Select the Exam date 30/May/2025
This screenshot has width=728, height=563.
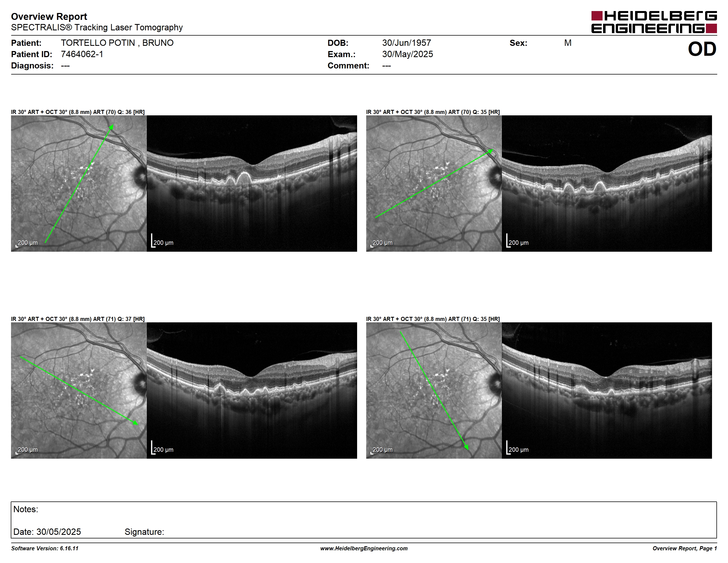[407, 54]
